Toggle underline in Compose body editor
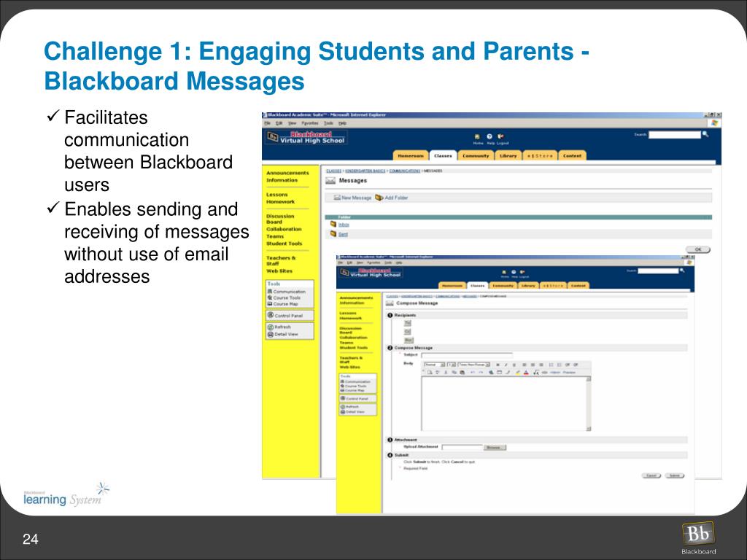Image resolution: width=747 pixels, height=560 pixels. [514, 365]
